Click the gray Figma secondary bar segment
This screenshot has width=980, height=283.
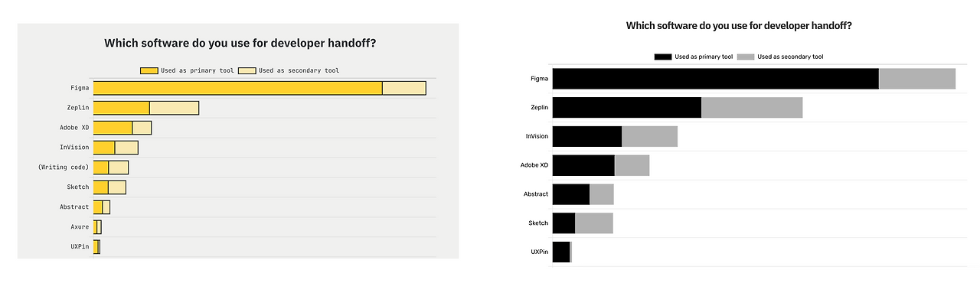click(917, 79)
